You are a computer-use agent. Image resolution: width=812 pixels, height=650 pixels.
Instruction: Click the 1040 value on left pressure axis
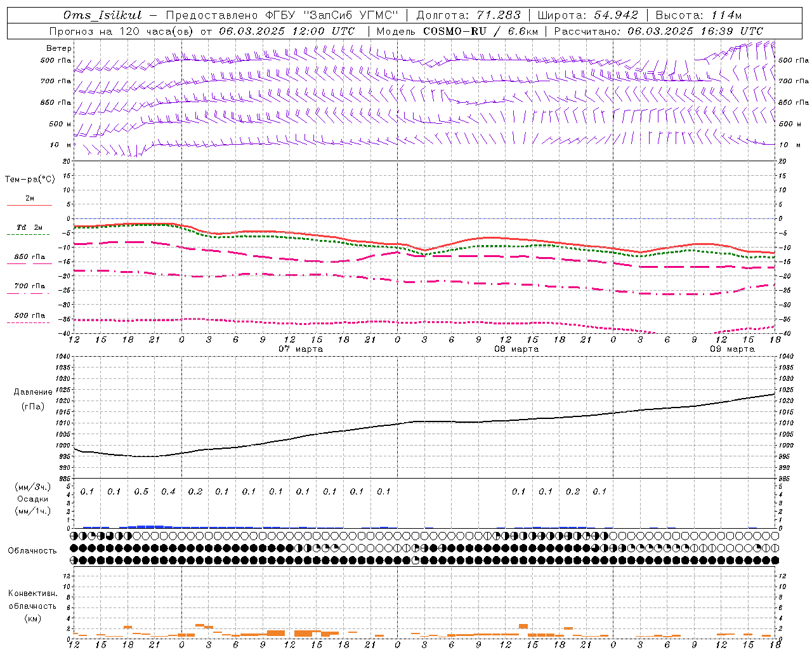62,357
